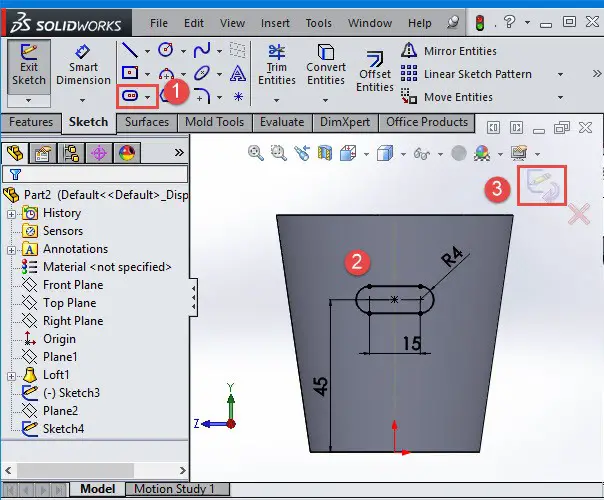Click Previous View icon

[302, 153]
